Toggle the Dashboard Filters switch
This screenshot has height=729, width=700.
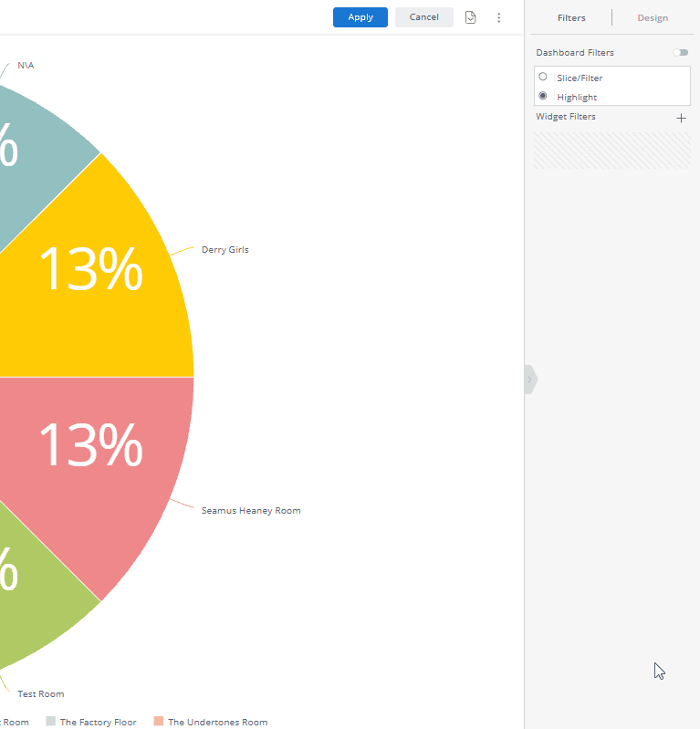[681, 53]
